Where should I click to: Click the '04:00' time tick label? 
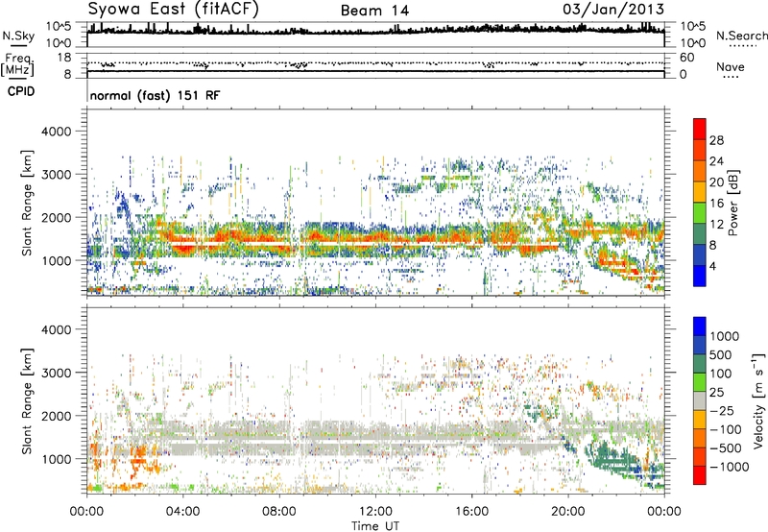click(182, 512)
